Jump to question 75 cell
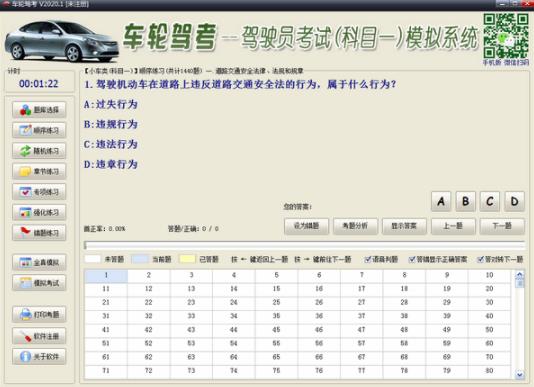The height and width of the screenshot is (387, 534). [276, 371]
